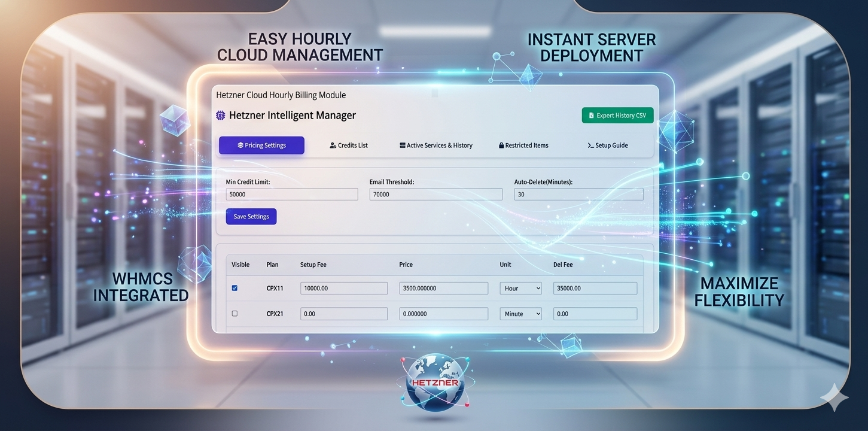The width and height of the screenshot is (868, 431).
Task: Click the Price column header
Action: click(406, 265)
